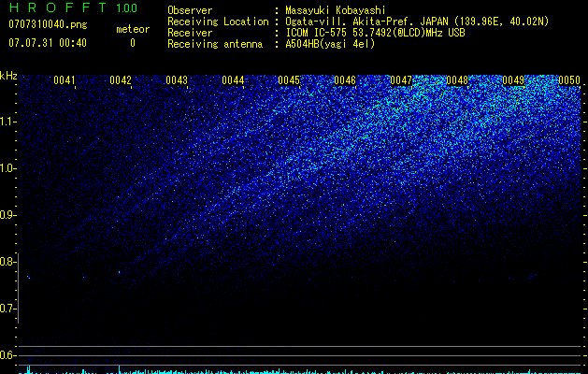Select observer name Masayuki Kobayashi
Viewport: 588px width, 374px height.
click(x=336, y=10)
